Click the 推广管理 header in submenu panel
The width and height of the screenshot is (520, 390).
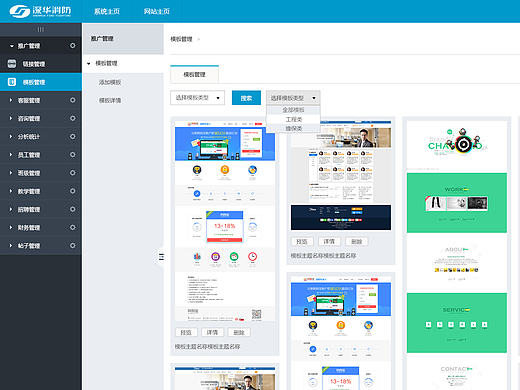pos(123,39)
